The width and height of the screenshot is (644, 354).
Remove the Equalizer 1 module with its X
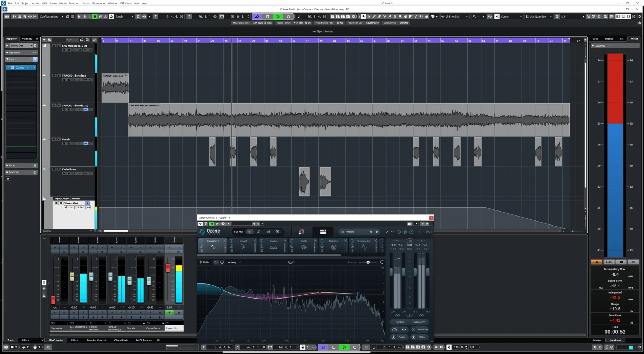(x=225, y=241)
